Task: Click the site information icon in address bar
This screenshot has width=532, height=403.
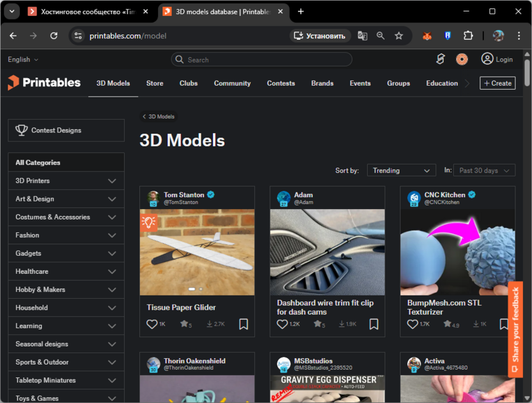Action: point(78,36)
